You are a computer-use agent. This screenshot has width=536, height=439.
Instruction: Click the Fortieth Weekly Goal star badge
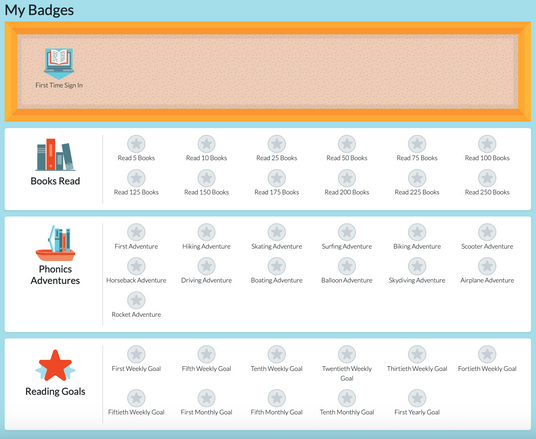[487, 354]
